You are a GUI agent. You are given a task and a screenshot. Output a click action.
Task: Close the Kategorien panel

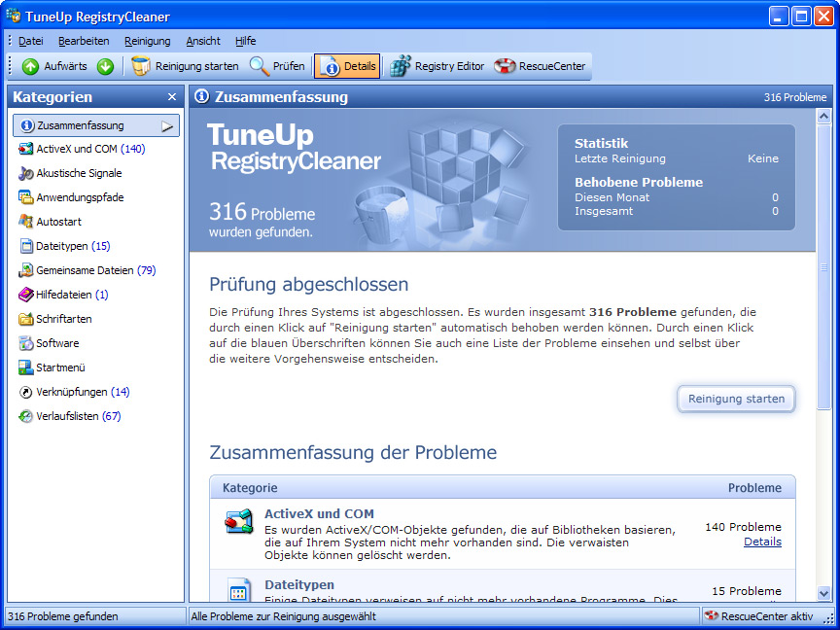172,97
